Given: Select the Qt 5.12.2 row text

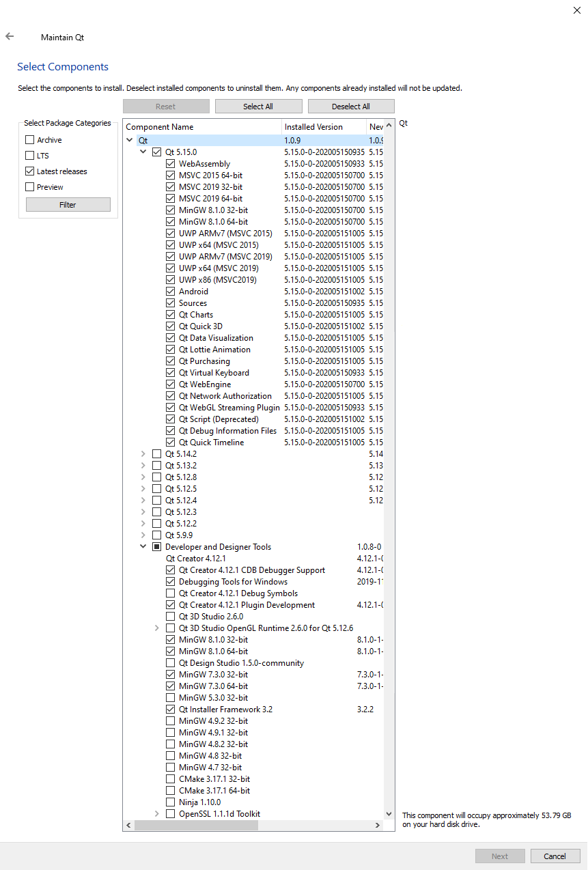Looking at the screenshot, I should tap(180, 524).
